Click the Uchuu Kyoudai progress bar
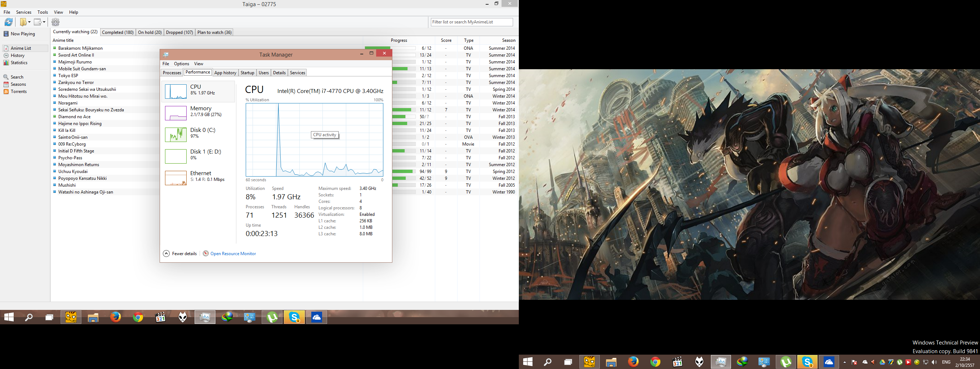Image resolution: width=980 pixels, height=369 pixels. (x=404, y=172)
